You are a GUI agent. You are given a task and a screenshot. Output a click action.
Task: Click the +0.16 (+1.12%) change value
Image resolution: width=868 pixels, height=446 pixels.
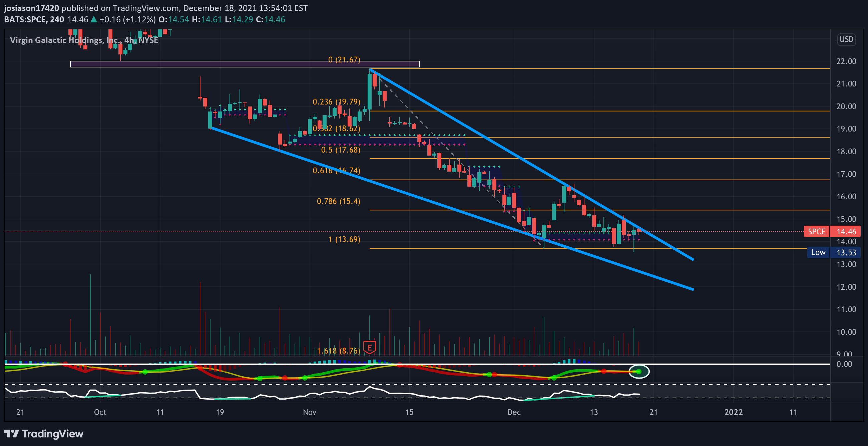tap(127, 20)
